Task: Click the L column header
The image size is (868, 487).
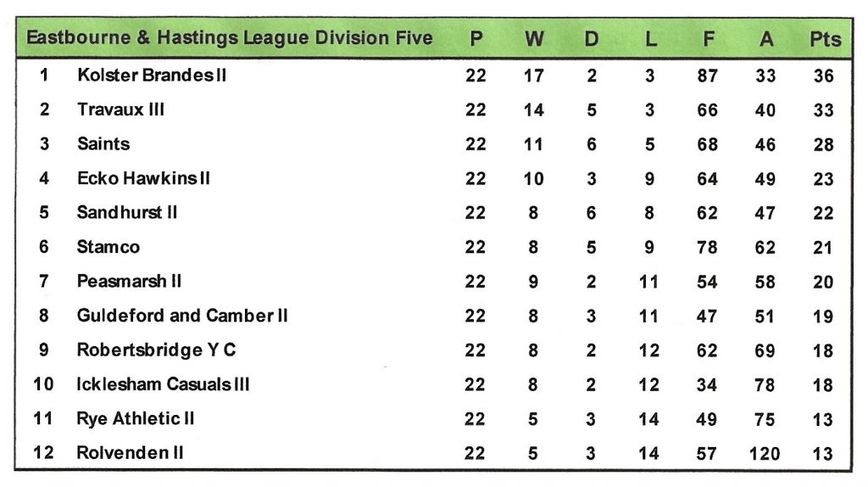Action: click(x=649, y=39)
